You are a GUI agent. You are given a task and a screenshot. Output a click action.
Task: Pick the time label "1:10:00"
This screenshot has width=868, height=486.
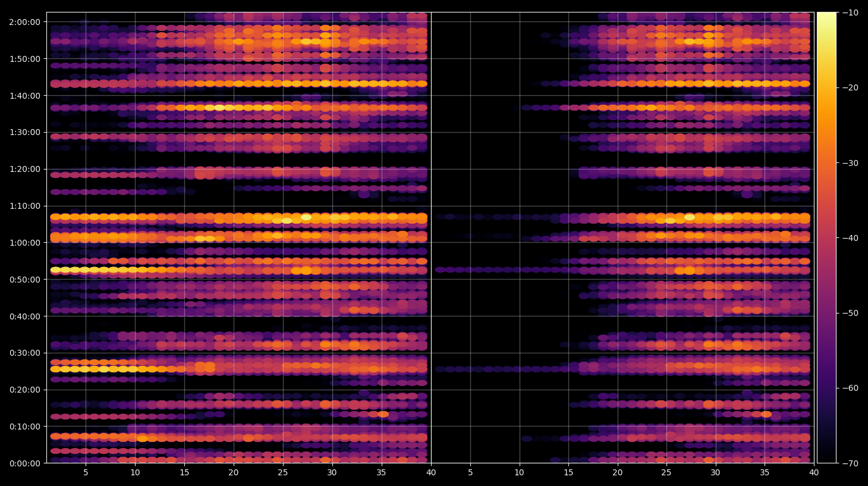tap(25, 206)
